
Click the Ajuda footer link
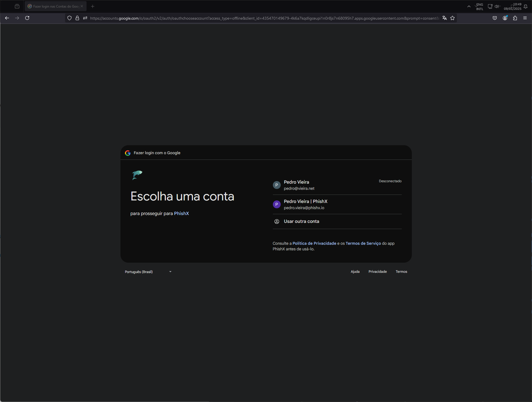coord(355,272)
